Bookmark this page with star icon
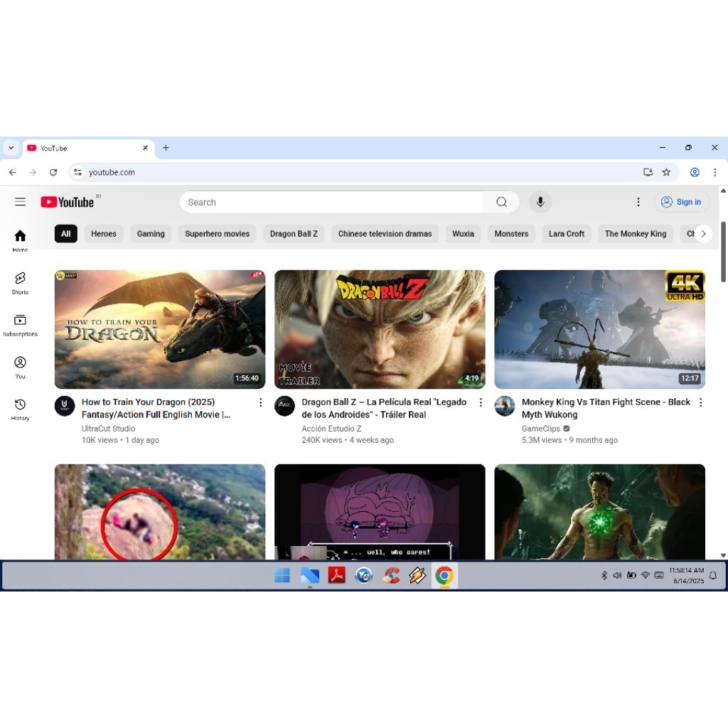This screenshot has height=728, width=728. click(666, 172)
